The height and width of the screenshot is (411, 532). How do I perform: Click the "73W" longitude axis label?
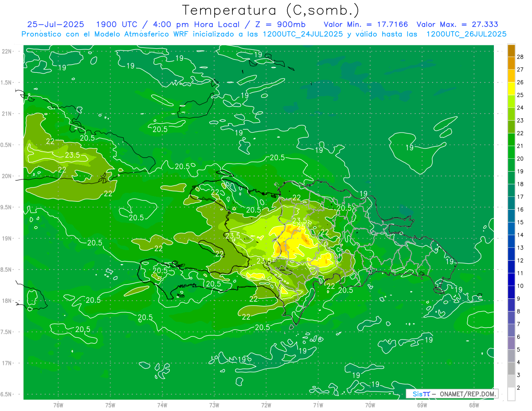pos(214,405)
